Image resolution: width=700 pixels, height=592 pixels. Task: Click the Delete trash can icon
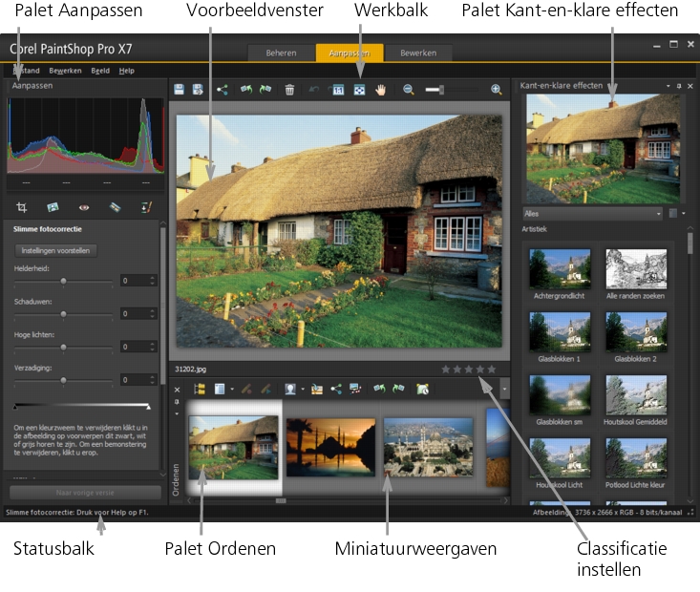pos(289,90)
